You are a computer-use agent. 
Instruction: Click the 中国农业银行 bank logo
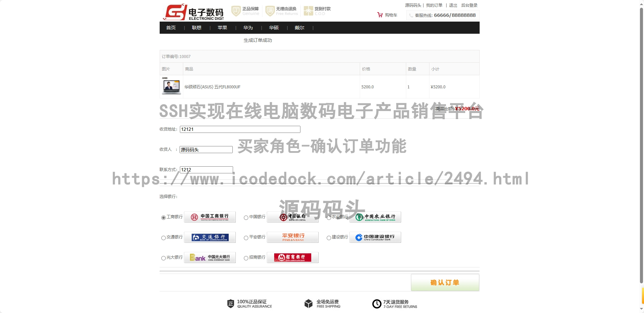(x=375, y=217)
